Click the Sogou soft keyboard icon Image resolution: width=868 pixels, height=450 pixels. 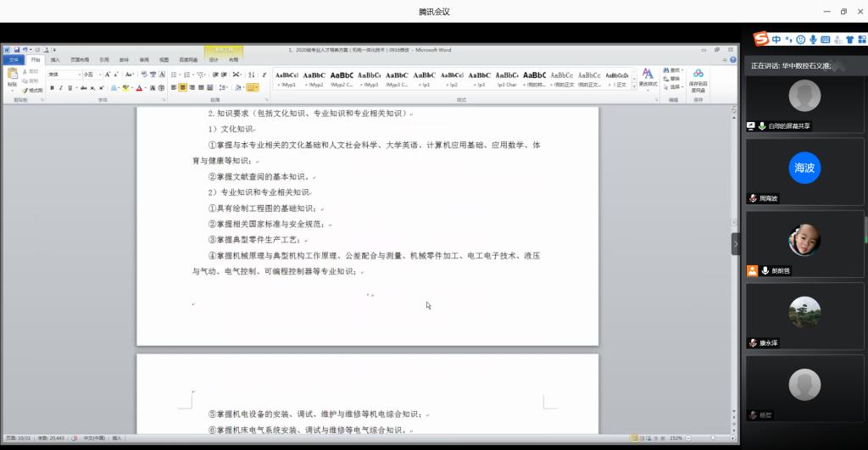[826, 39]
